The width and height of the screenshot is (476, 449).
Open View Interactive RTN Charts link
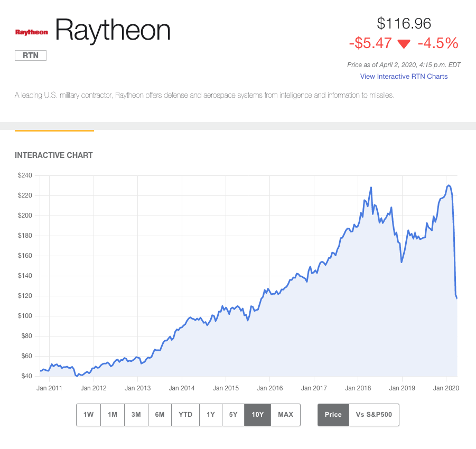point(404,77)
